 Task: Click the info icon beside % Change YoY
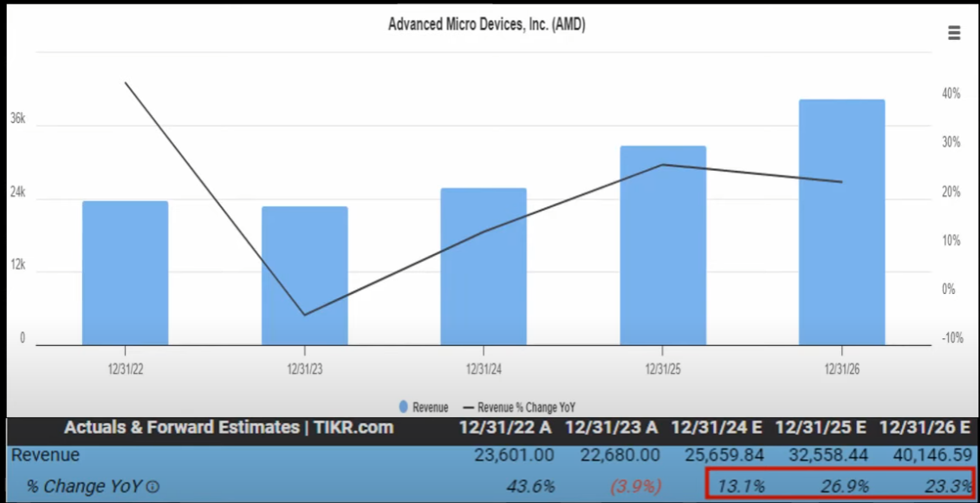(153, 487)
